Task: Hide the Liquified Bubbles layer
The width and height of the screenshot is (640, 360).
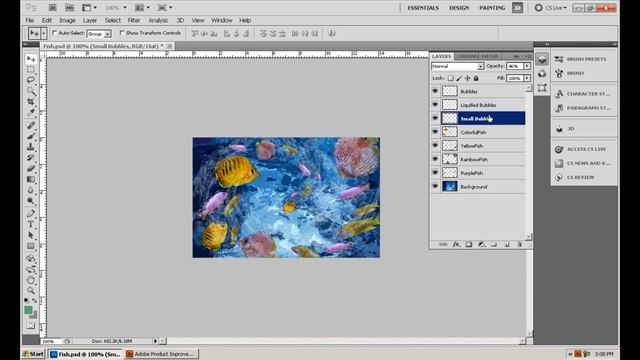Action: [435, 105]
